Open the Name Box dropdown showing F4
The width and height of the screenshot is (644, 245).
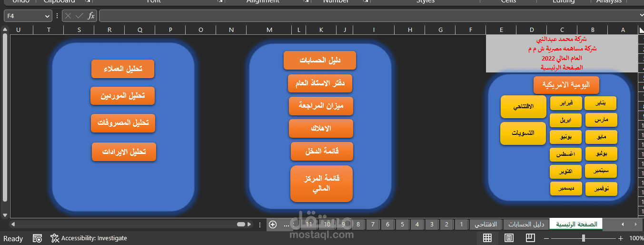pyautogui.click(x=47, y=16)
